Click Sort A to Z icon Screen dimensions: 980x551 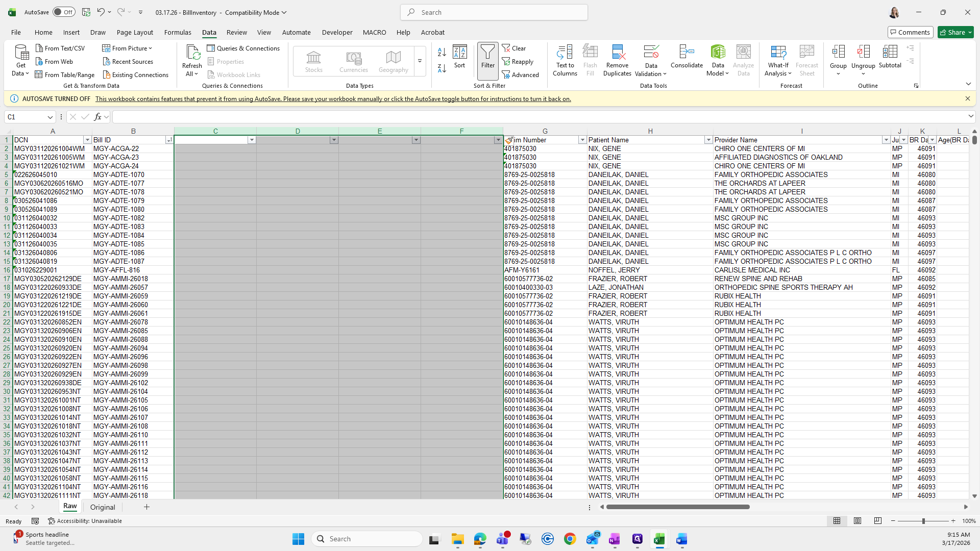[442, 52]
